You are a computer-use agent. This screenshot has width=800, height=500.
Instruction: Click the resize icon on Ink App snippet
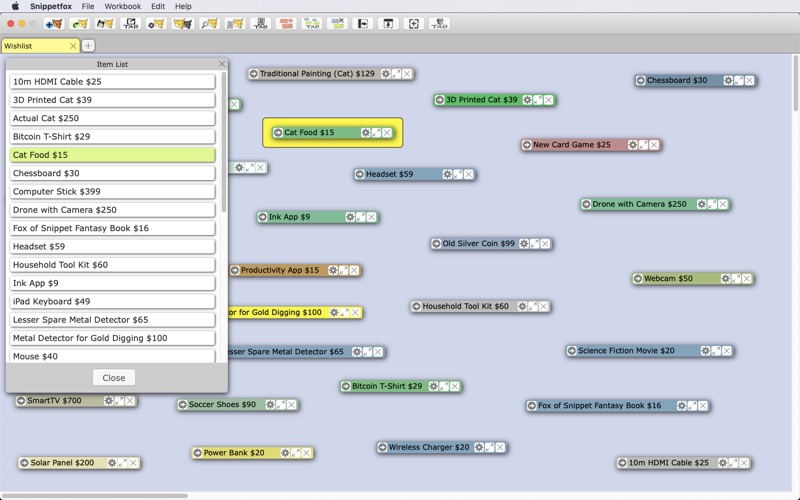tap(361, 217)
